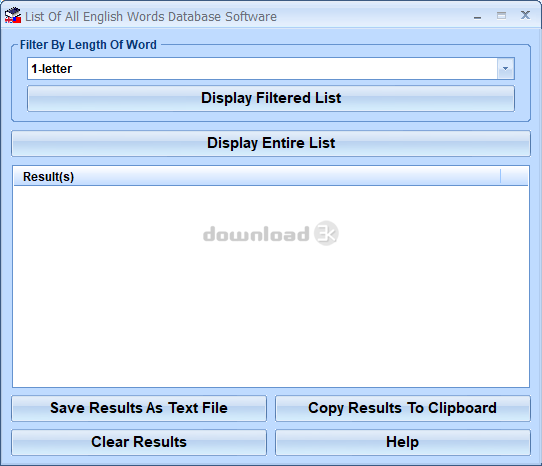Close the List Of All English Words window
This screenshot has width=542, height=466.
click(x=525, y=15)
